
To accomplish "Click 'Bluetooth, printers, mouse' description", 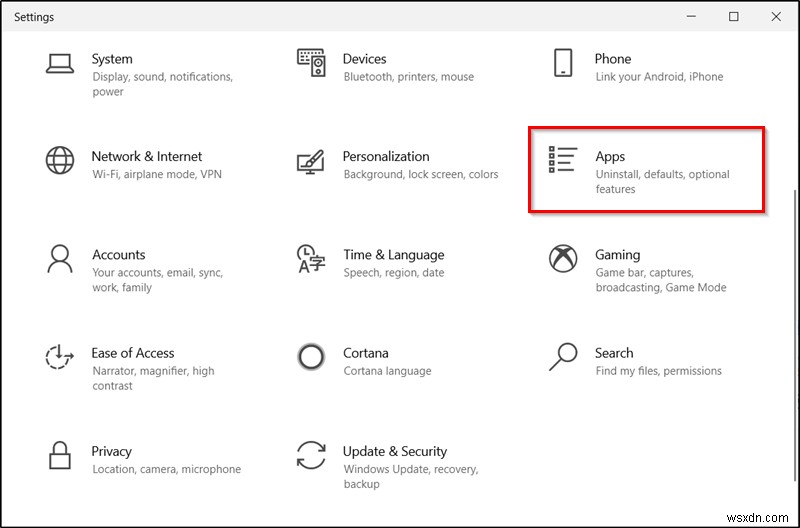I will [x=409, y=77].
